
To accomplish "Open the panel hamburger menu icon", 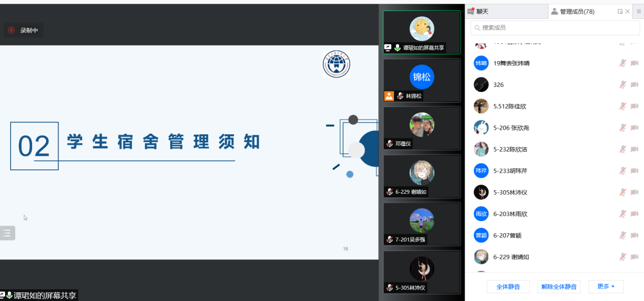I will coord(639,12).
